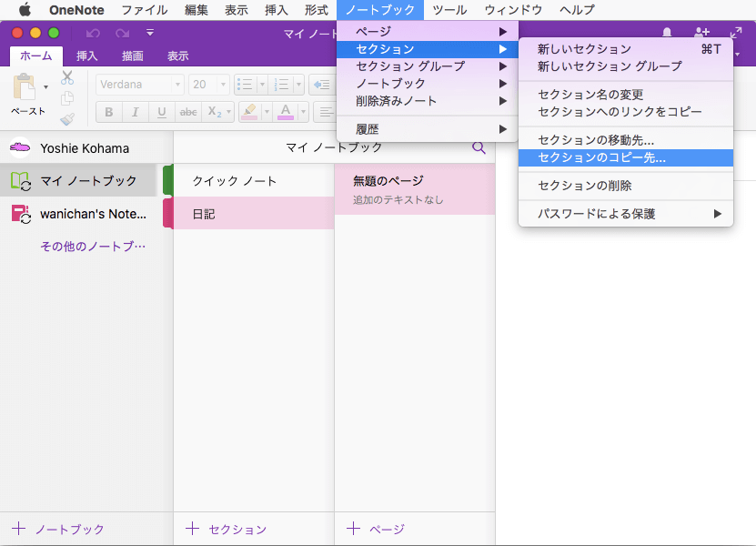
Task: Open the quick access toolbar customize arrow
Action: click(x=150, y=33)
